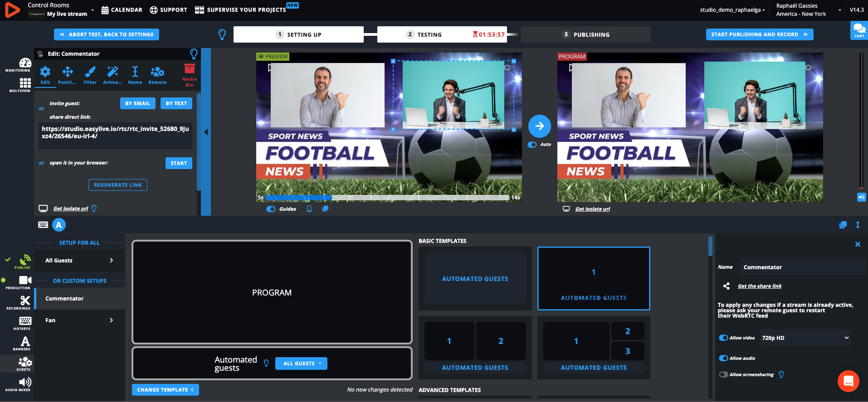Open Recordings in the sidebar

click(18, 302)
